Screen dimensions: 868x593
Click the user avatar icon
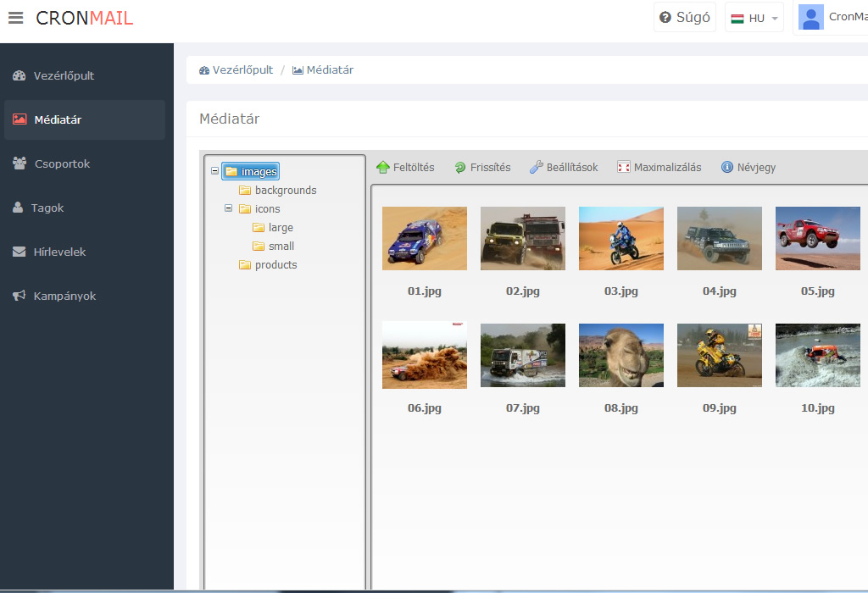(x=811, y=17)
